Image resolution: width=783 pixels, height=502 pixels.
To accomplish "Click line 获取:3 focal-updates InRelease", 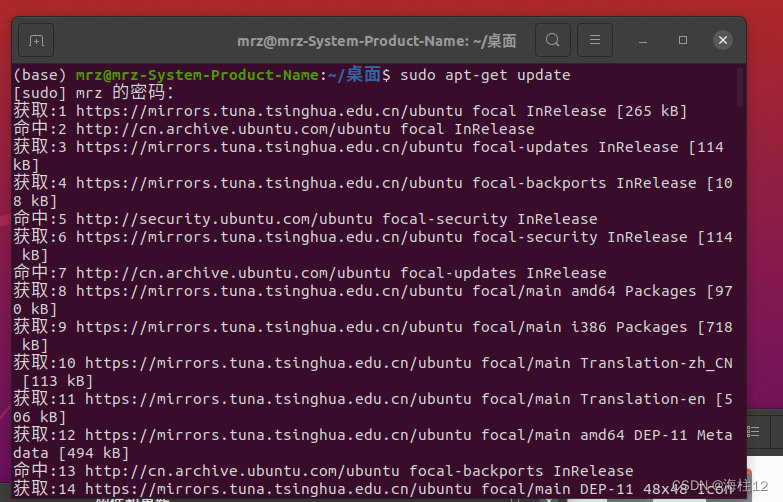I will (x=369, y=156).
